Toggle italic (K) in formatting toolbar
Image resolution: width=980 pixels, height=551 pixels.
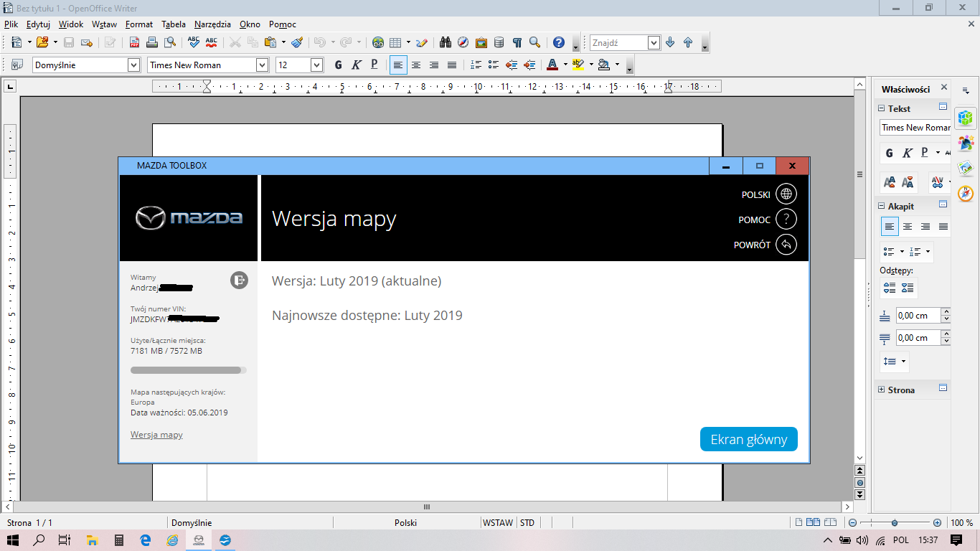(356, 65)
